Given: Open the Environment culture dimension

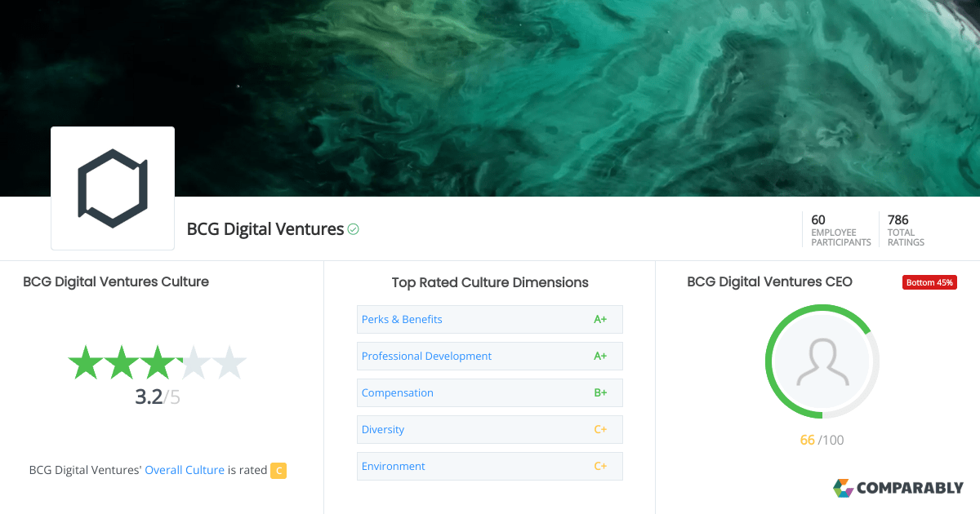Looking at the screenshot, I should pos(490,466).
